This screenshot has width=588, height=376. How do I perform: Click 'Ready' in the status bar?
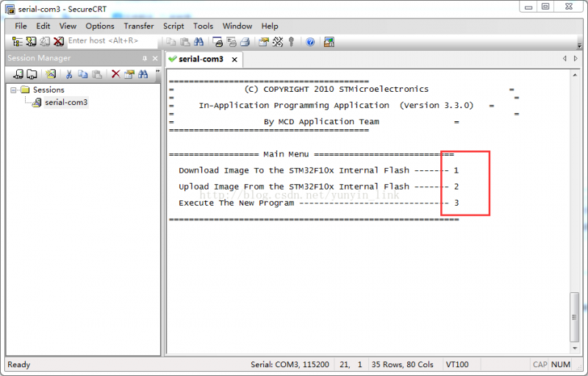click(19, 364)
